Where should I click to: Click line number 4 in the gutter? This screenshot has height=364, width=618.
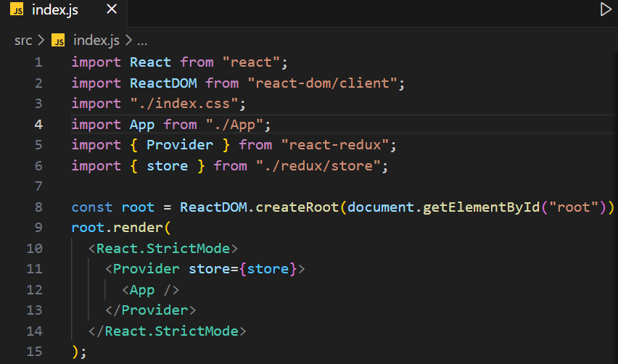point(38,125)
